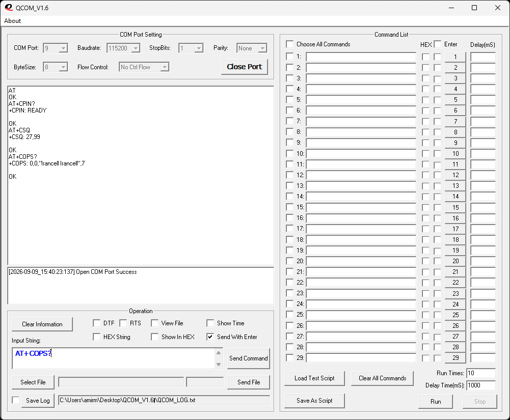Click the Close Port button
The height and width of the screenshot is (420, 510).
click(x=244, y=67)
